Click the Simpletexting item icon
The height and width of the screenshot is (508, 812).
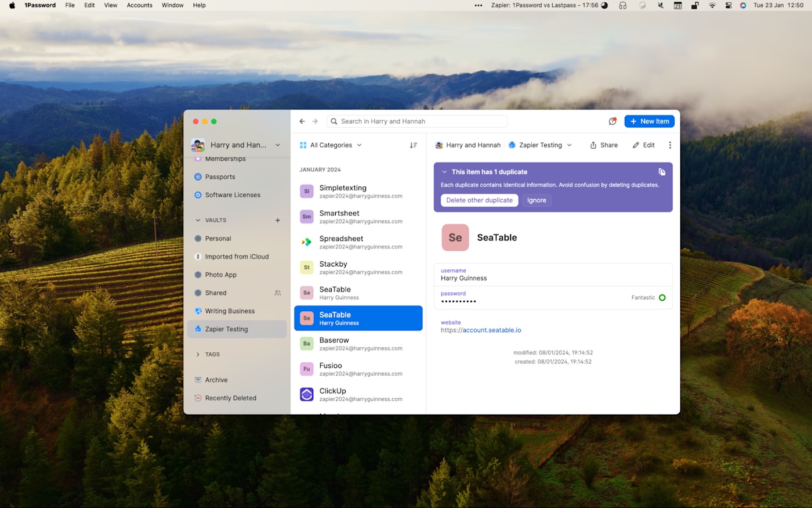click(307, 191)
